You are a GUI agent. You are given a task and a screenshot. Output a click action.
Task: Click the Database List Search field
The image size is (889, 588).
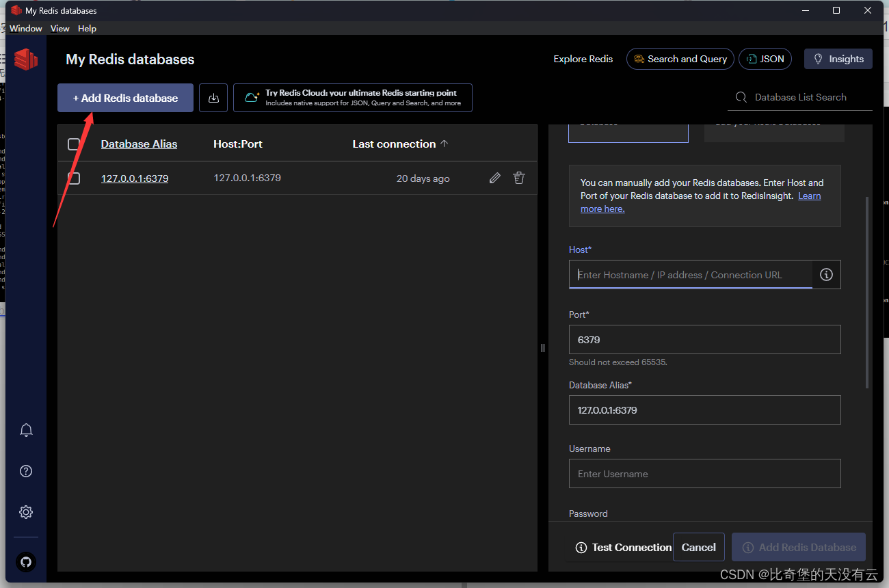point(800,97)
